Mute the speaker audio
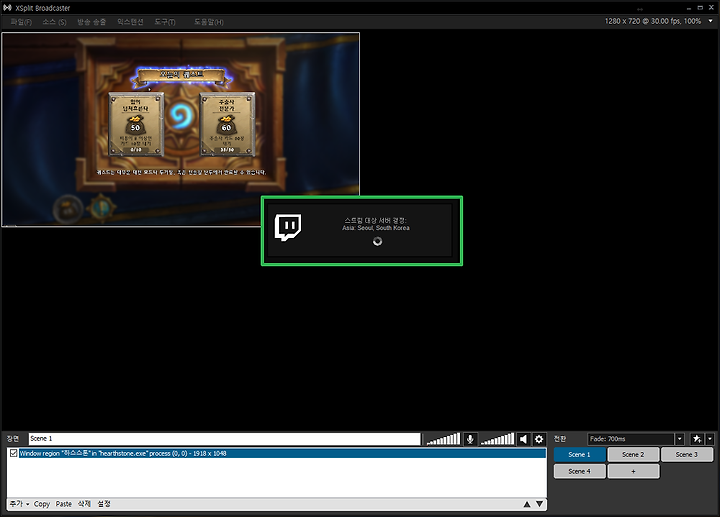The width and height of the screenshot is (720, 517). (x=523, y=439)
